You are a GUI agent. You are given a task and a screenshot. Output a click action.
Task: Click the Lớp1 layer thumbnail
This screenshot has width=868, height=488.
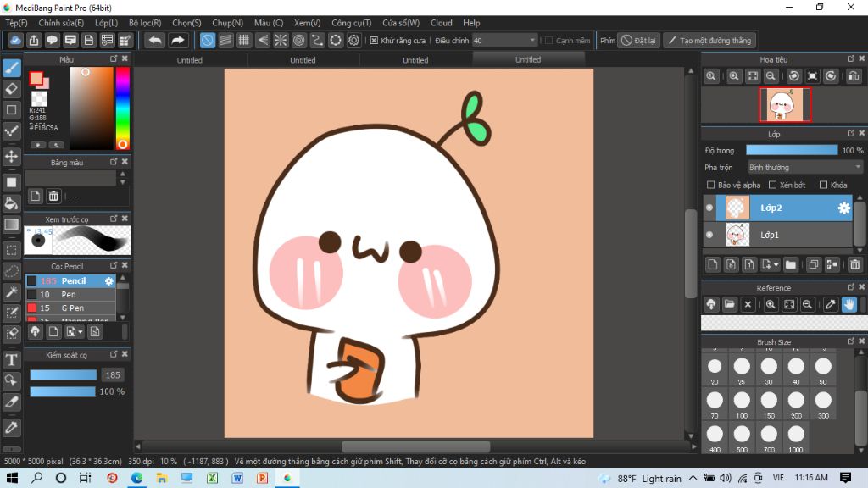[x=737, y=235]
